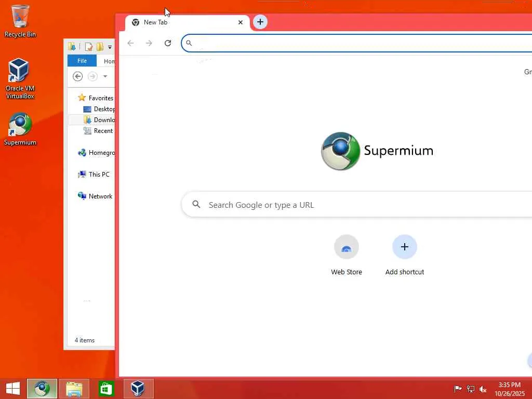This screenshot has width=532, height=399.
Task: Click the File Explorer taskbar button
Action: pos(74,389)
